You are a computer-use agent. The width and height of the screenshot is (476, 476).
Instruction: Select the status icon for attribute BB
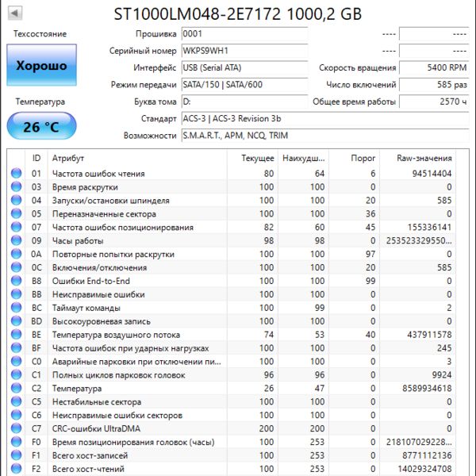[x=16, y=294]
